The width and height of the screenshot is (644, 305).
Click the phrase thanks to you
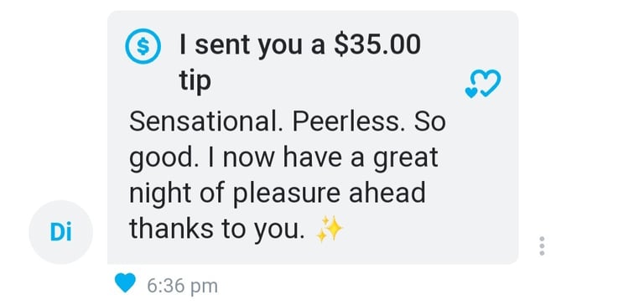click(x=217, y=230)
